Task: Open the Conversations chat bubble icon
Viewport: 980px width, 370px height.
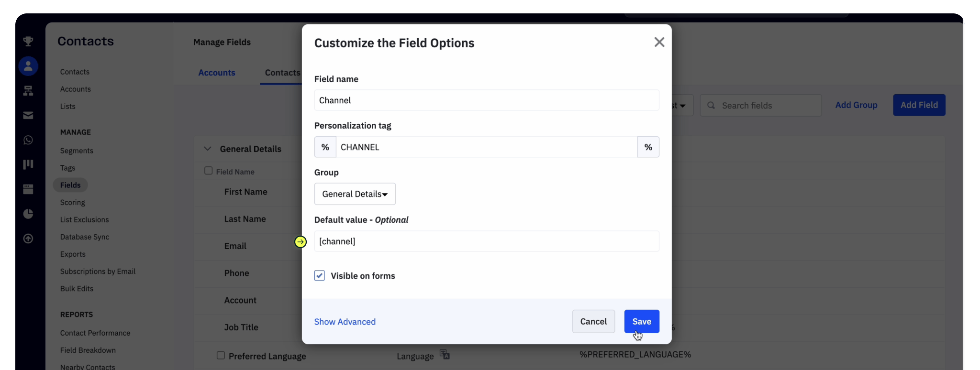Action: [x=28, y=140]
